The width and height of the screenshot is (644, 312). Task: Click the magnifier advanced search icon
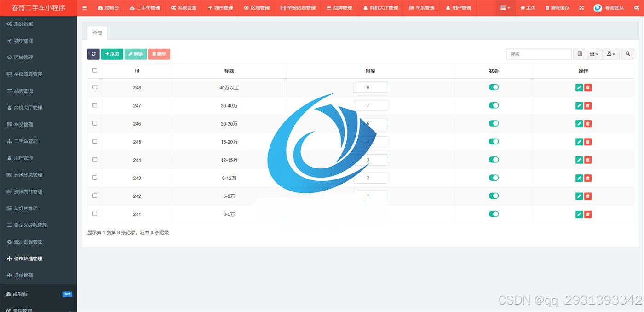pyautogui.click(x=627, y=54)
